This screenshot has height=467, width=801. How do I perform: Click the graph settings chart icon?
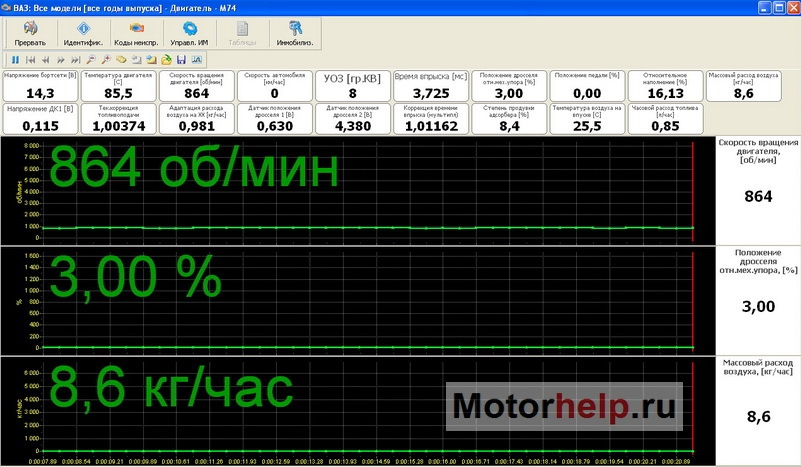(x=197, y=60)
